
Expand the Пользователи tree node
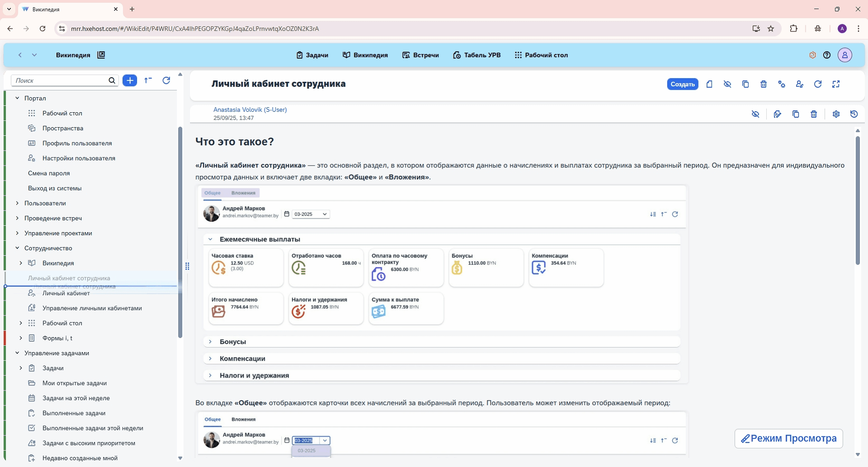coord(17,203)
